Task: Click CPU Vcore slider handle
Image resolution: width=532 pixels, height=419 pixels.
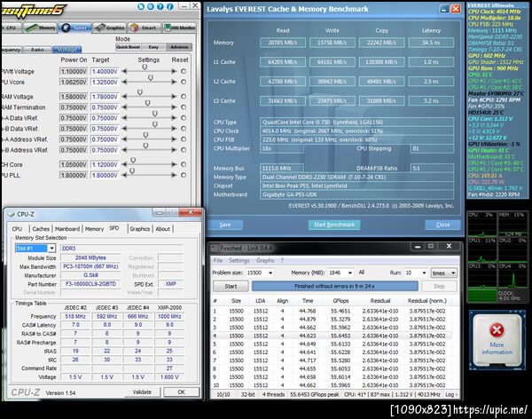Action: (151, 78)
